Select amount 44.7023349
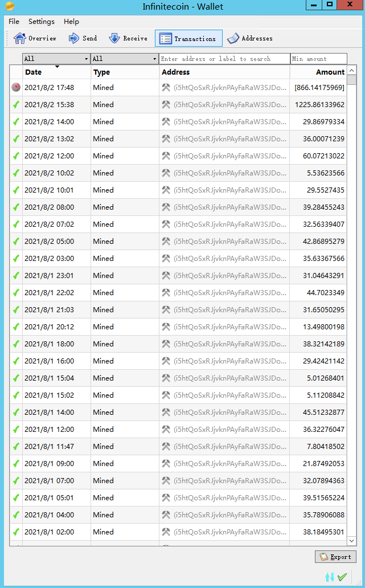 click(326, 292)
